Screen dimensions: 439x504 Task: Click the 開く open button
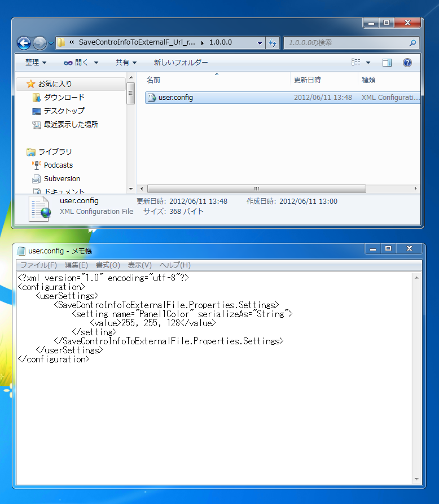tap(76, 62)
